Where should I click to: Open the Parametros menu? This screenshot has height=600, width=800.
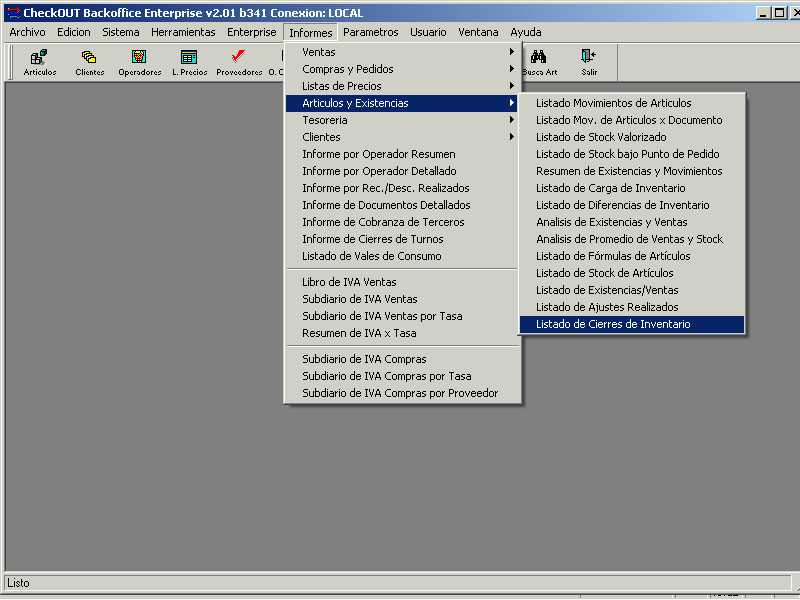click(x=371, y=32)
